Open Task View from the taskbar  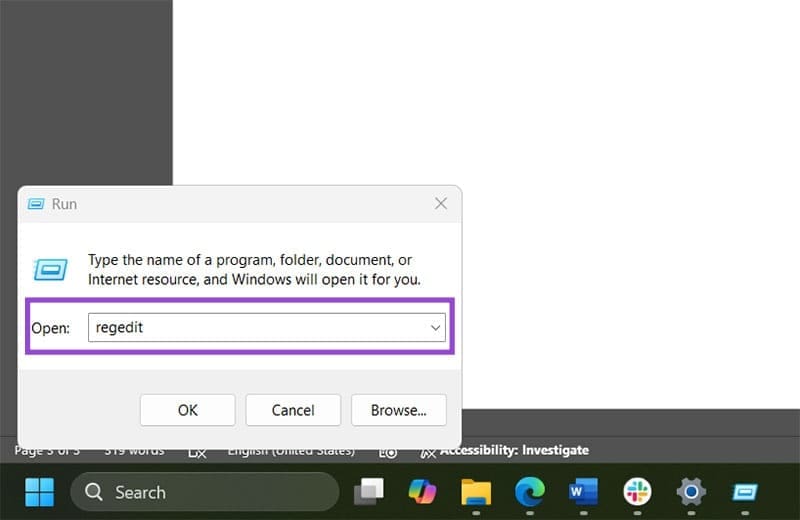(369, 492)
